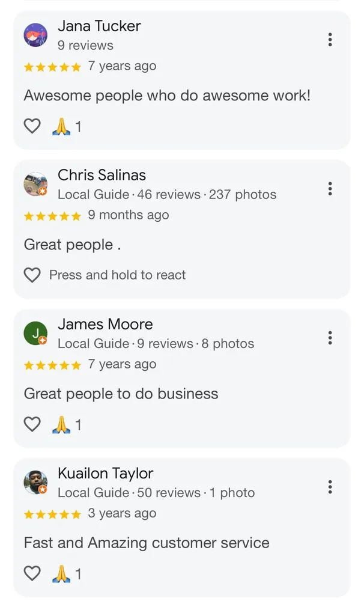This screenshot has height=601, width=364.
Task: Open Jana Tucker's profile avatar
Action: pos(35,35)
